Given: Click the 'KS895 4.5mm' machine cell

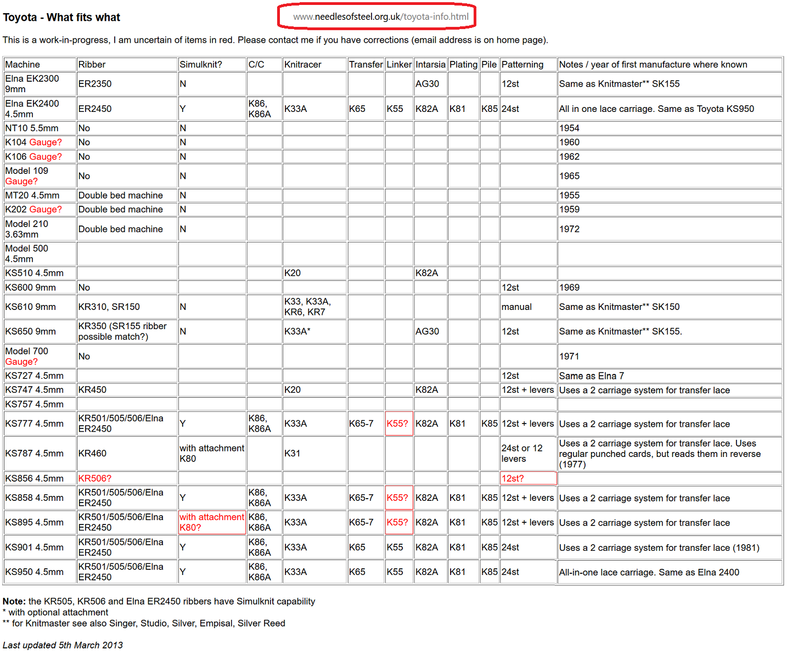Looking at the screenshot, I should coord(40,522).
